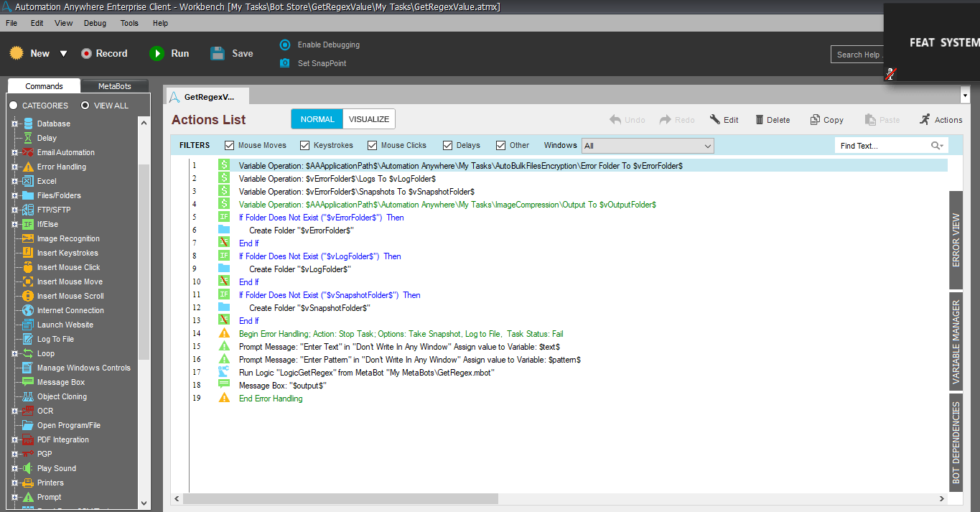
Task: Switch to VISUALIZE view
Action: (x=368, y=119)
